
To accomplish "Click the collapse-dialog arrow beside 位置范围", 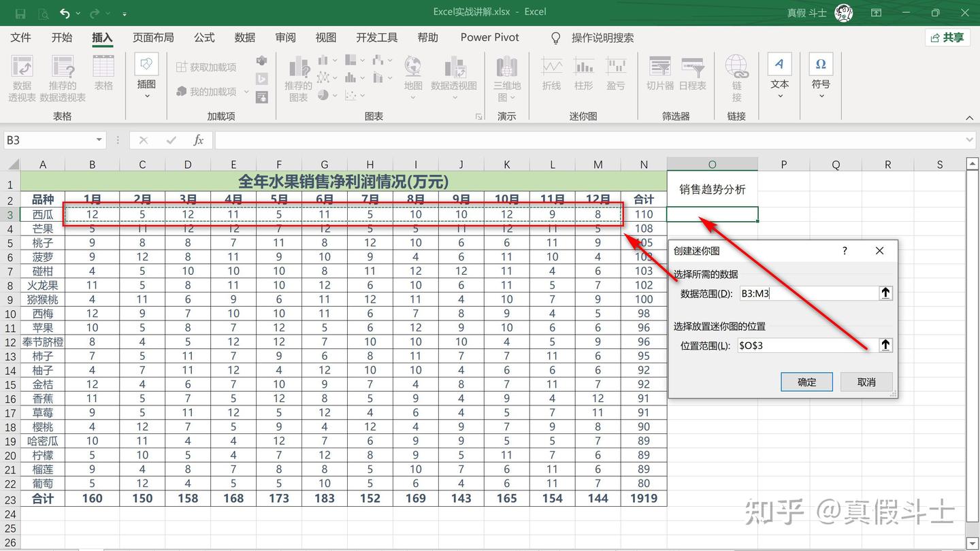I will [885, 346].
